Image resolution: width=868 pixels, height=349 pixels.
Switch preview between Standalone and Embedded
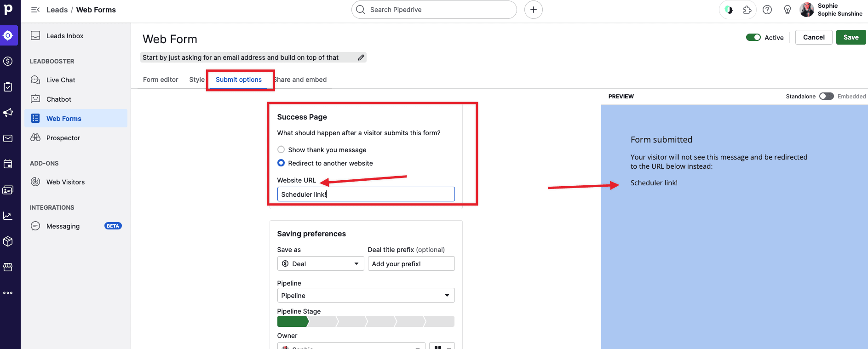[x=826, y=96]
